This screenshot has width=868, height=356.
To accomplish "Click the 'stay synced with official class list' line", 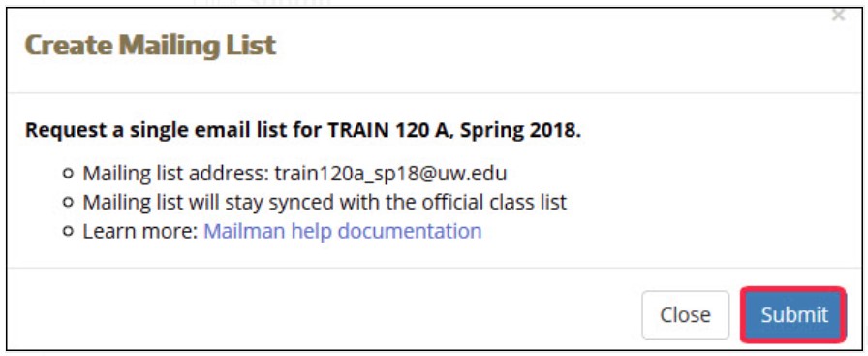I will point(325,203).
